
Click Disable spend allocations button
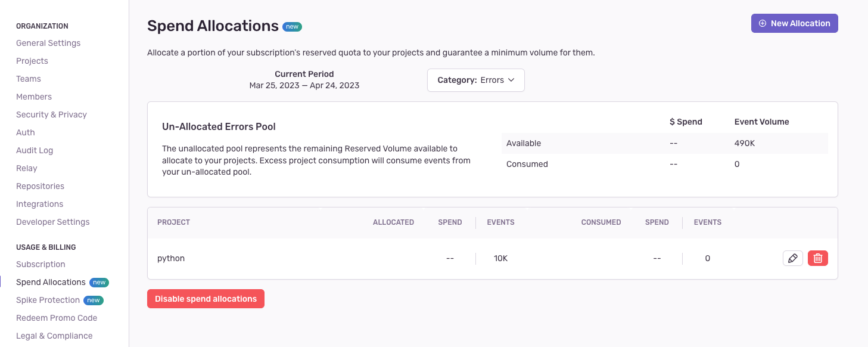tap(206, 299)
